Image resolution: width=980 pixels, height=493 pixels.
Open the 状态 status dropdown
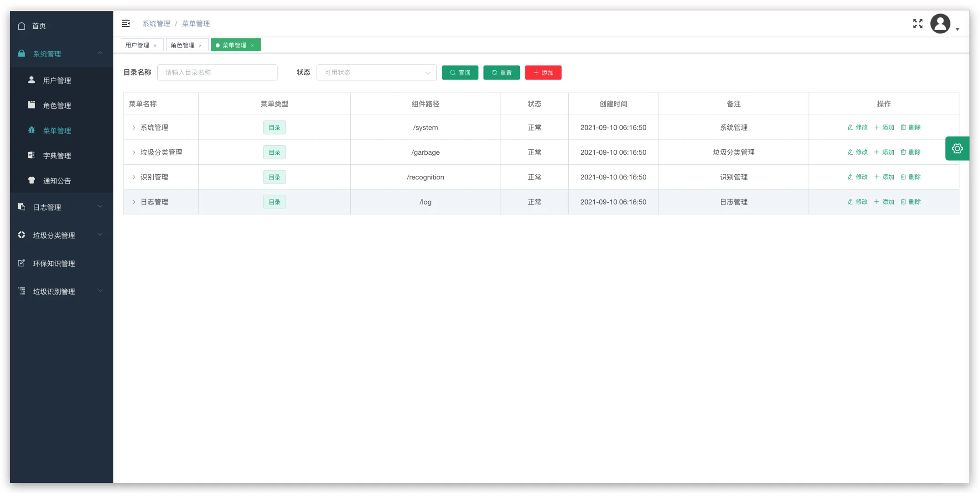[x=376, y=73]
